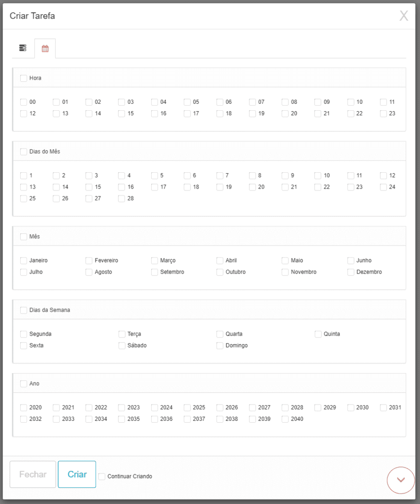This screenshot has height=504, width=420.
Task: Tick the Sexta weekday checkbox
Action: [24, 346]
